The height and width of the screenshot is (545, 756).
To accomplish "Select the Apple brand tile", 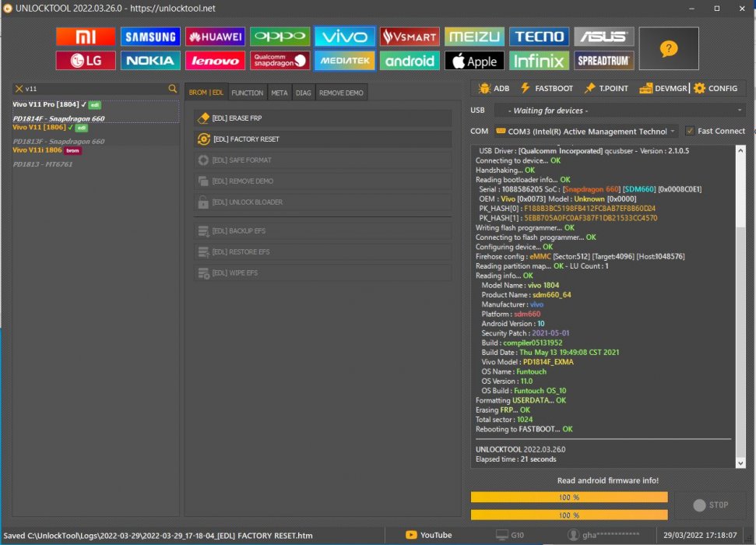I will (x=474, y=61).
